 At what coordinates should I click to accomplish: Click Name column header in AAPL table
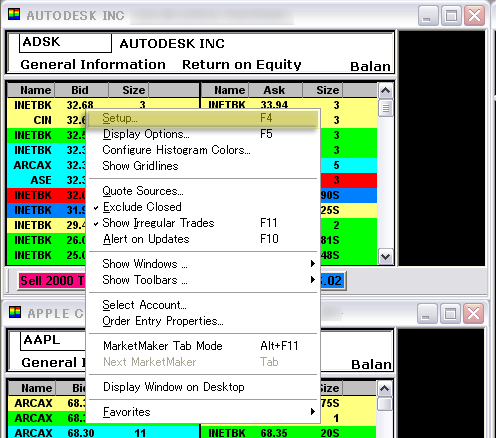click(x=32, y=388)
